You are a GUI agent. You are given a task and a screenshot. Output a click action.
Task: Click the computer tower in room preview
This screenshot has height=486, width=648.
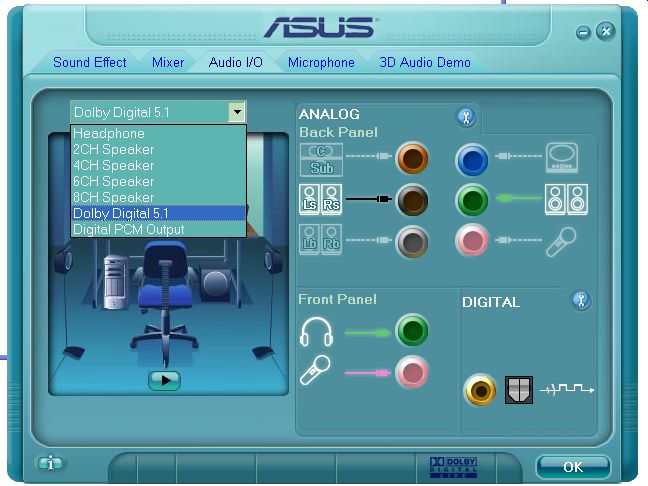tap(115, 282)
